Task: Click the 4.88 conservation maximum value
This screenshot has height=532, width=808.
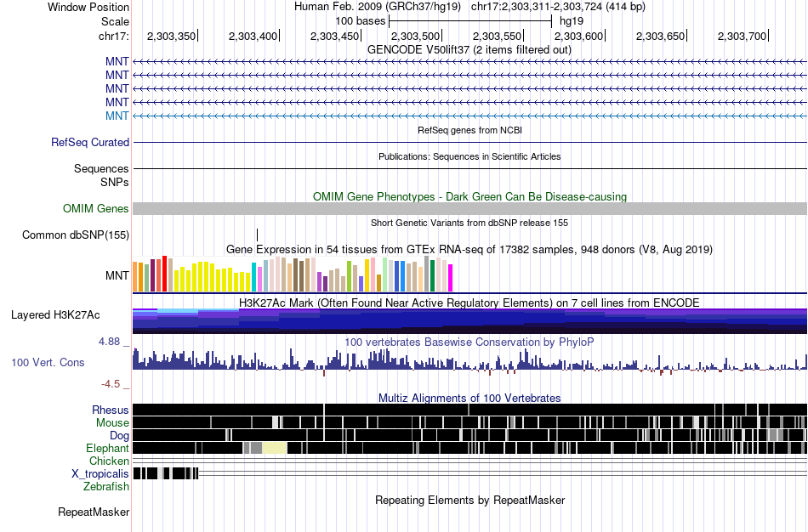Action: click(x=109, y=342)
